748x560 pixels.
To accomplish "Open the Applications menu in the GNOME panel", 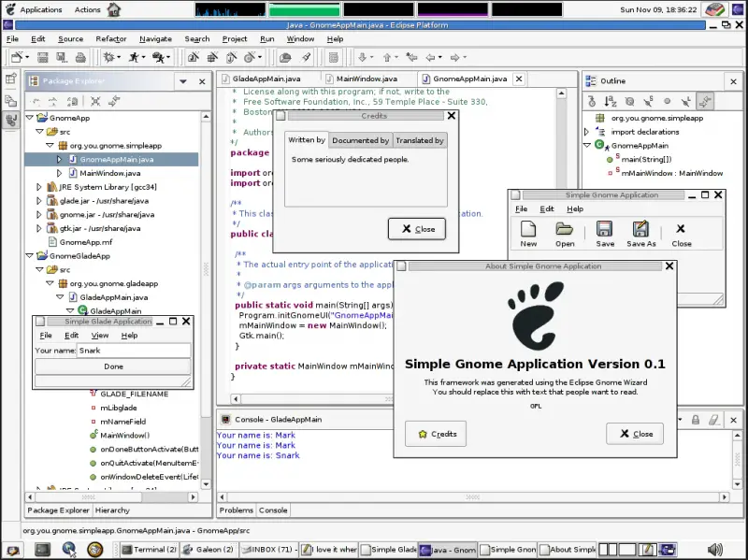I will (x=41, y=9).
